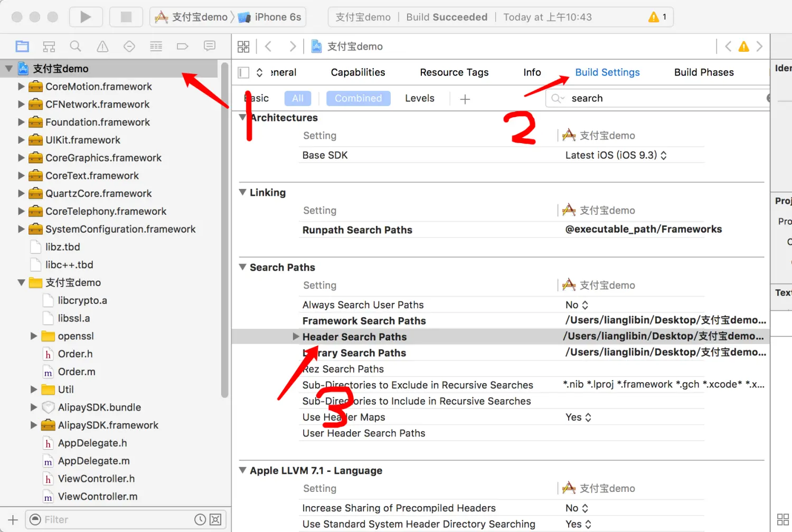
Task: Open the related items grid icon
Action: click(x=243, y=46)
